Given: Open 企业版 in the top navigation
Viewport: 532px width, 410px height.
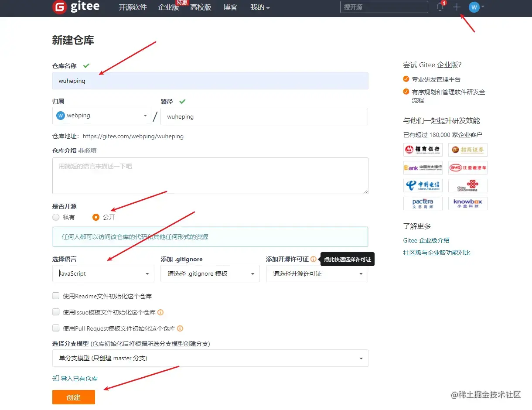Looking at the screenshot, I should [x=169, y=7].
